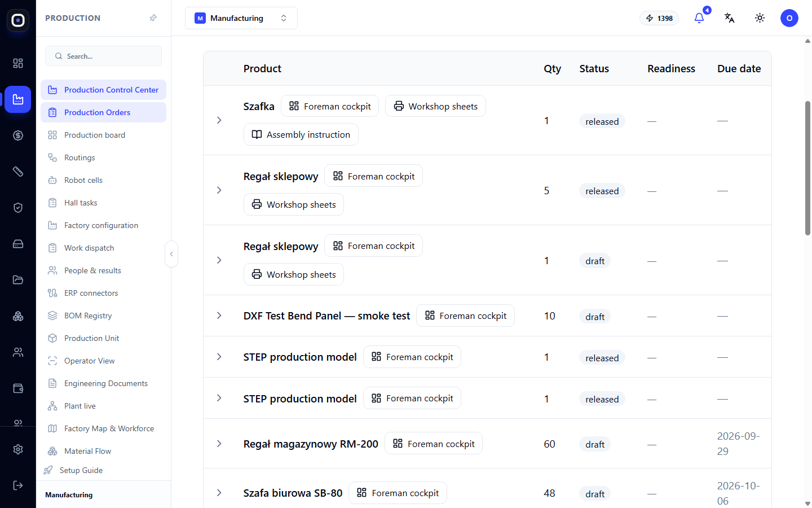Pin the Production sidebar panel
812x508 pixels.
(153, 18)
